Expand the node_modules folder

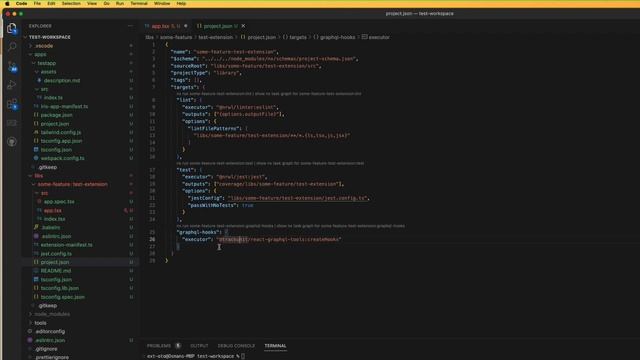[x=30, y=314]
